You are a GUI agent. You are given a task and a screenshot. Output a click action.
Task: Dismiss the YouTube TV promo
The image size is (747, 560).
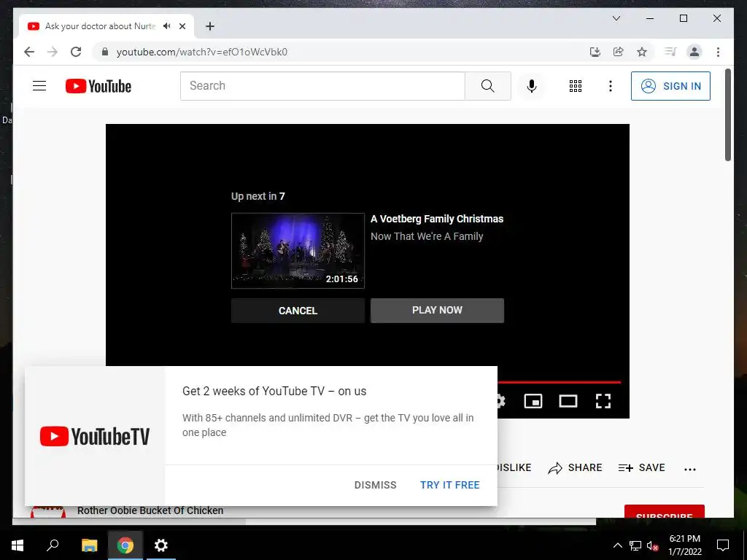coord(375,485)
